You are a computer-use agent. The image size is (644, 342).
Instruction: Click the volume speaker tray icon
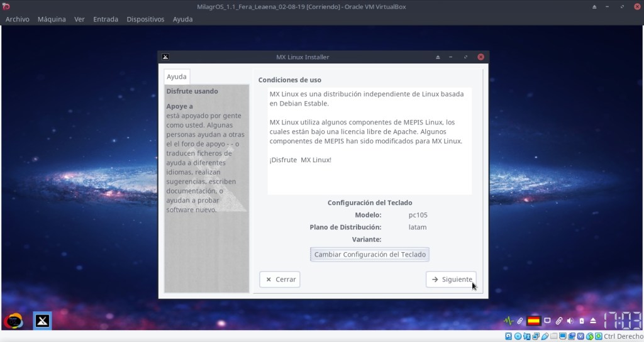[570, 321]
